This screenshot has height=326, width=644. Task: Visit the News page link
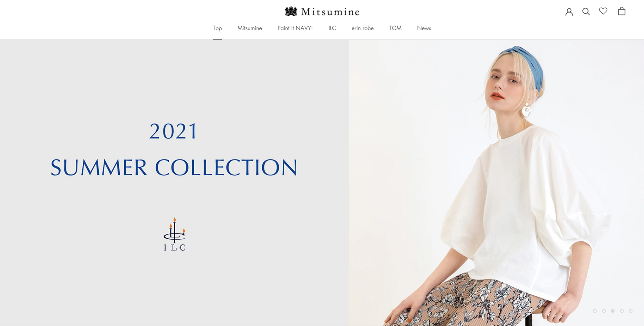[x=424, y=28]
